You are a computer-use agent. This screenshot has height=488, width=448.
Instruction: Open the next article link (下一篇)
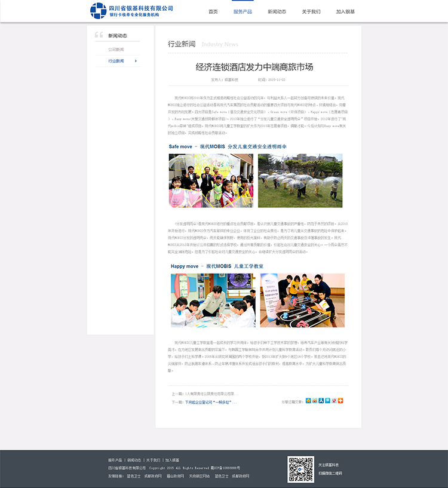pyautogui.click(x=210, y=403)
